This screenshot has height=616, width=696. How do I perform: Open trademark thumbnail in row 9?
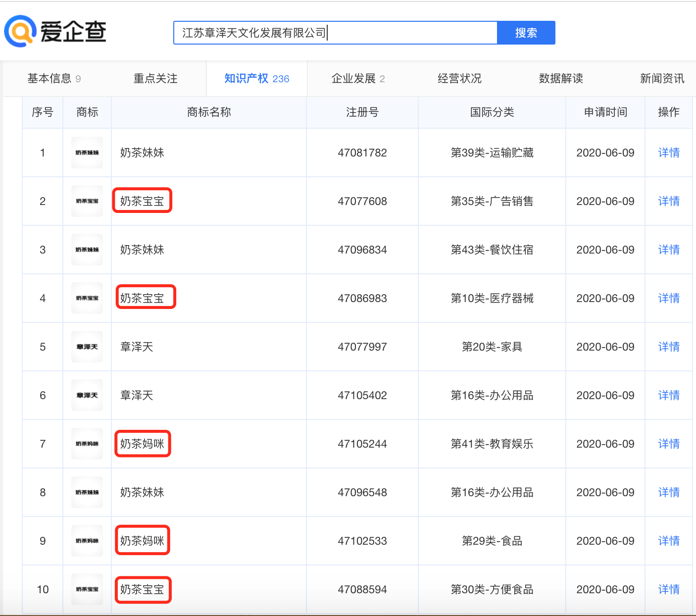pos(87,541)
